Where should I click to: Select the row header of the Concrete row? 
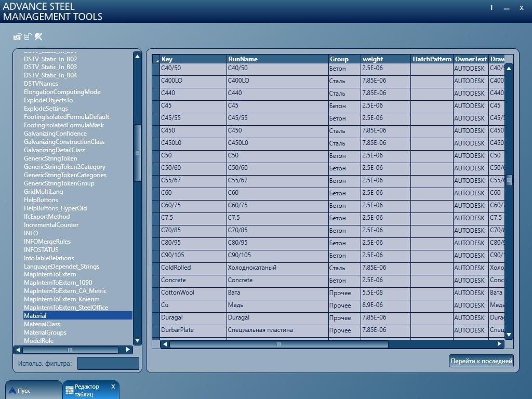pyautogui.click(x=156, y=281)
